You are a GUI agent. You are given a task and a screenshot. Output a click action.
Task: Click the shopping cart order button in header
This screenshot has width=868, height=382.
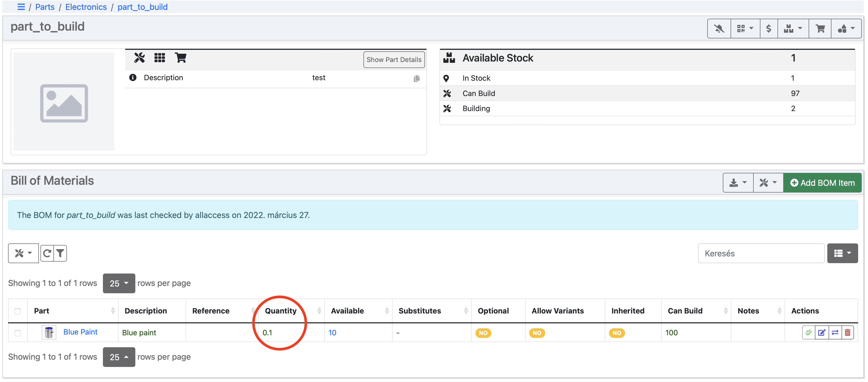pos(820,29)
